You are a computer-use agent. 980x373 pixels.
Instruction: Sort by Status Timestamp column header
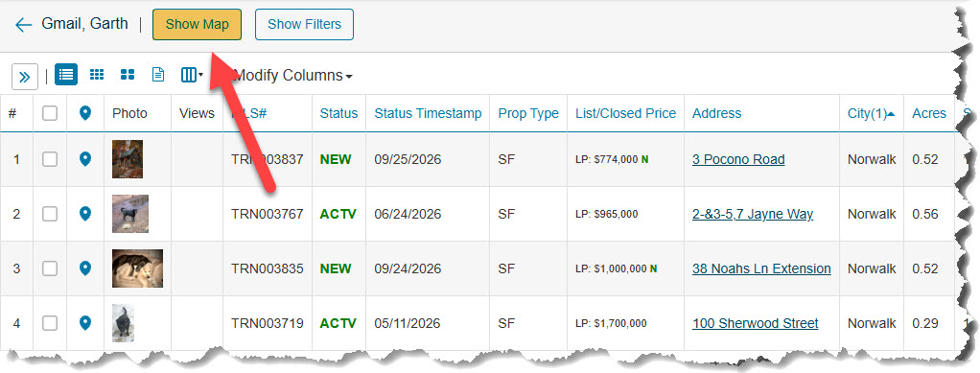[428, 113]
